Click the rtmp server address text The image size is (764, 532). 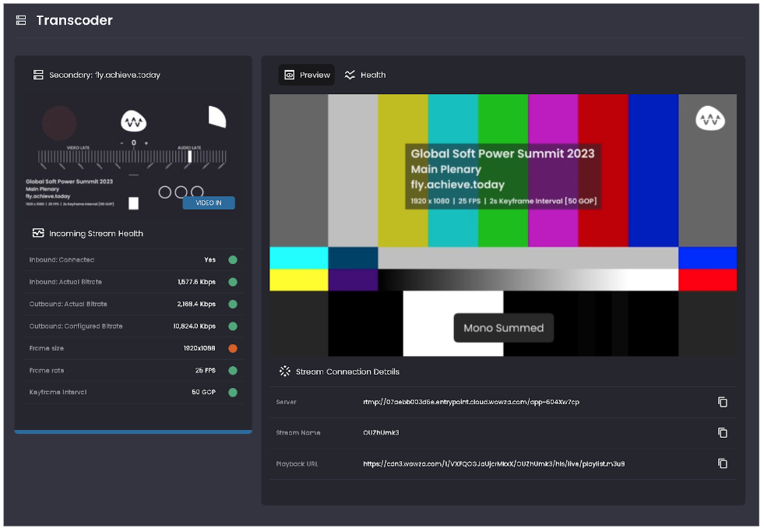[x=470, y=402]
